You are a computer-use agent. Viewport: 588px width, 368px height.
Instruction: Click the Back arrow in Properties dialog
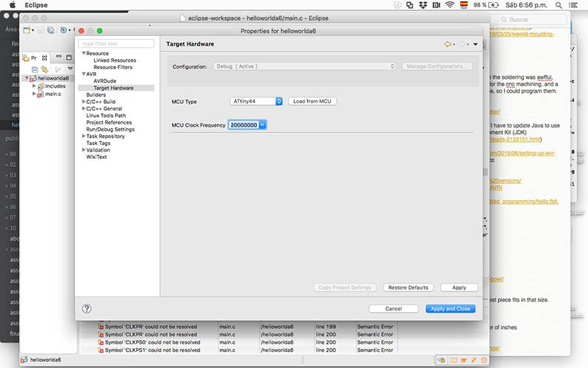coord(448,44)
